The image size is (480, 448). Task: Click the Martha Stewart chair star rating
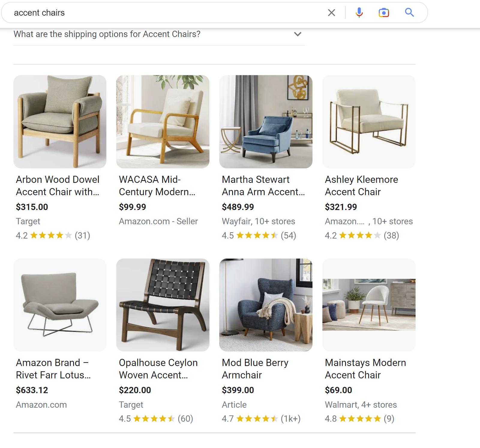[x=257, y=236]
